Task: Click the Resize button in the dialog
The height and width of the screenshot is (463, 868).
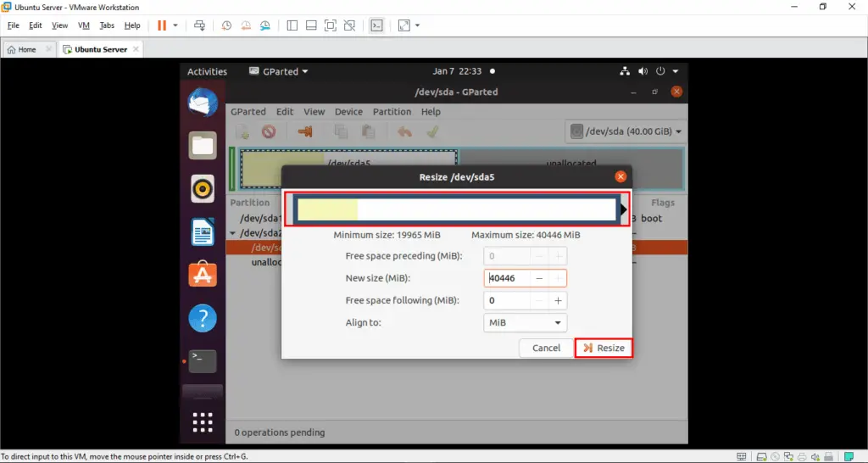Action: click(604, 348)
